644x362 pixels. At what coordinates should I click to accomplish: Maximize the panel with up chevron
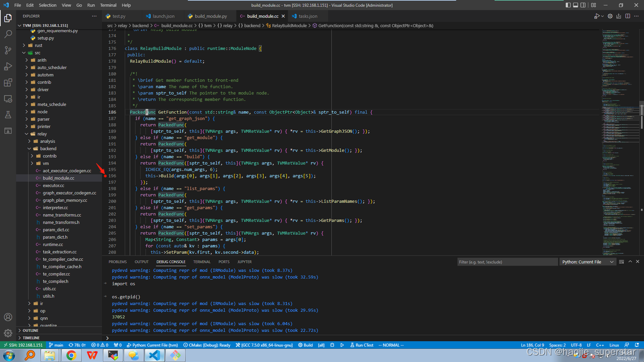tap(630, 262)
